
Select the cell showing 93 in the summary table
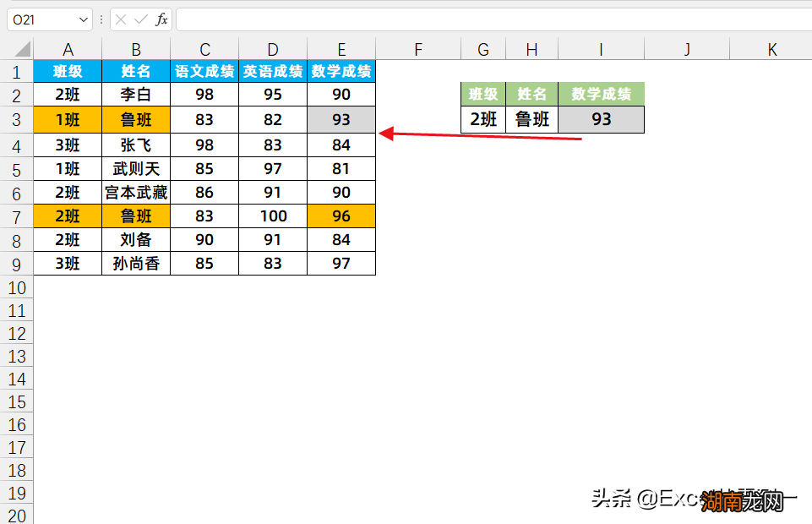tap(601, 119)
